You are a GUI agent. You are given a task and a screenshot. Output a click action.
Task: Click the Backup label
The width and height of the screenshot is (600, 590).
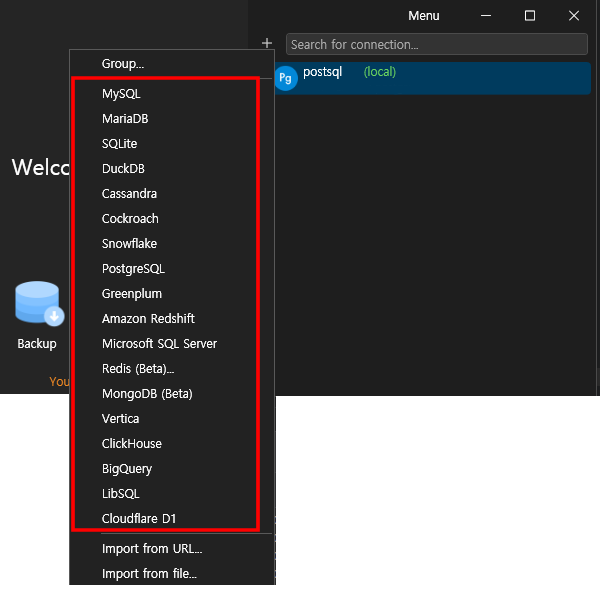click(37, 344)
